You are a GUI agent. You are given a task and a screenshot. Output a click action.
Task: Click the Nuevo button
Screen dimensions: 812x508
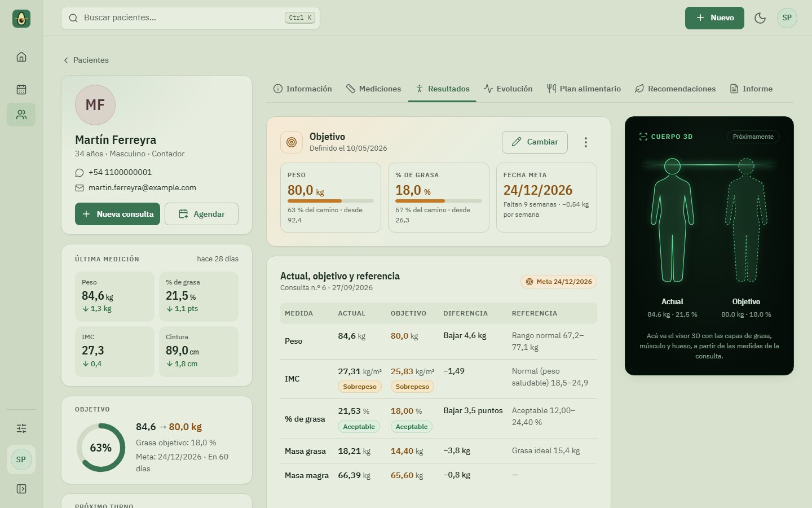(x=714, y=18)
